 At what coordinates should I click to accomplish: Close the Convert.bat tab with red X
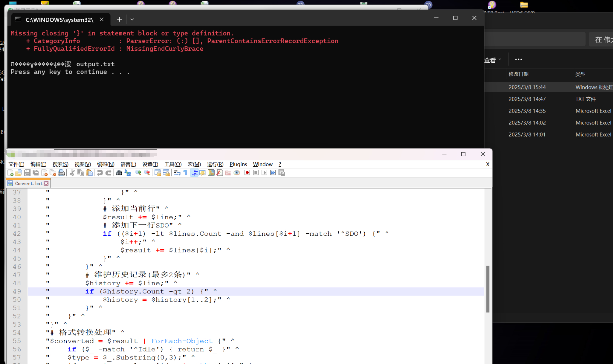[46, 183]
